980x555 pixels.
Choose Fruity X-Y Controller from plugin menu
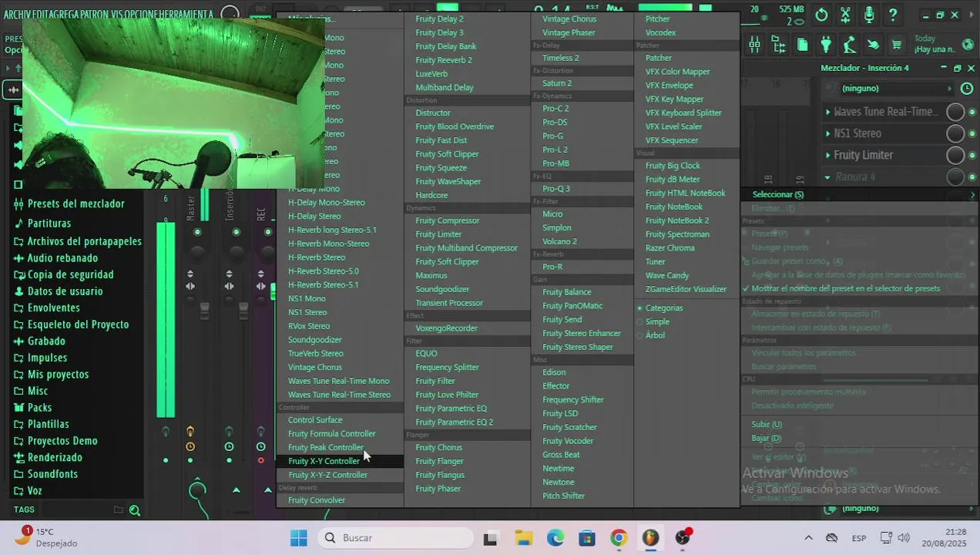(340, 462)
